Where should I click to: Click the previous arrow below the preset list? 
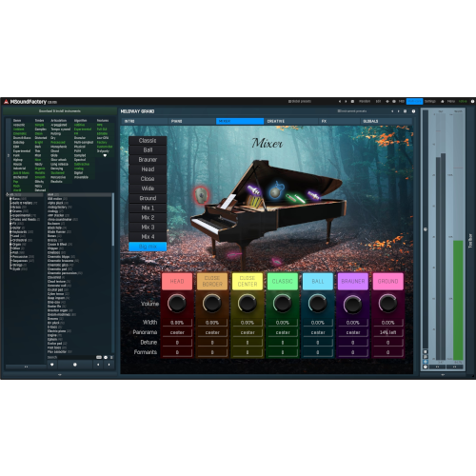tap(98, 365)
